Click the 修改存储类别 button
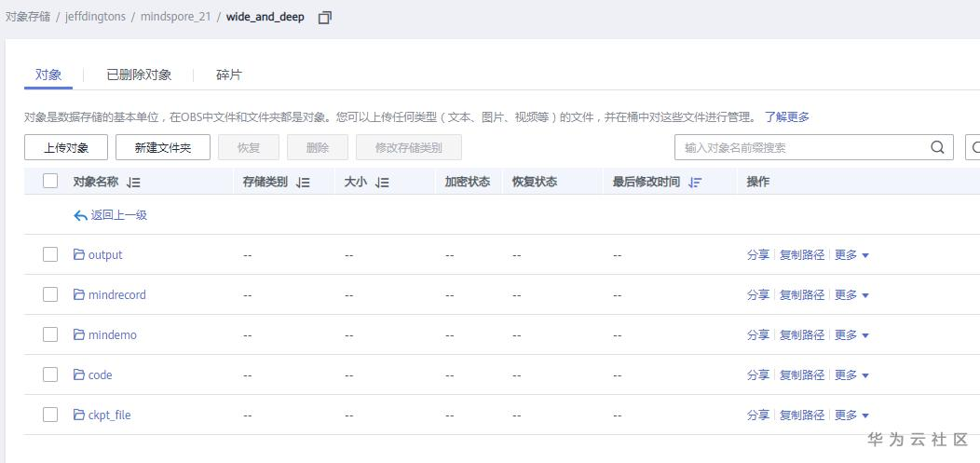 tap(409, 147)
